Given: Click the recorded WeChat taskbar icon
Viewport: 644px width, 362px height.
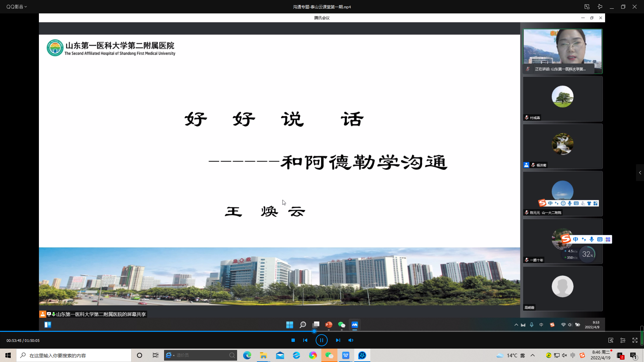Looking at the screenshot, I should click(x=342, y=325).
